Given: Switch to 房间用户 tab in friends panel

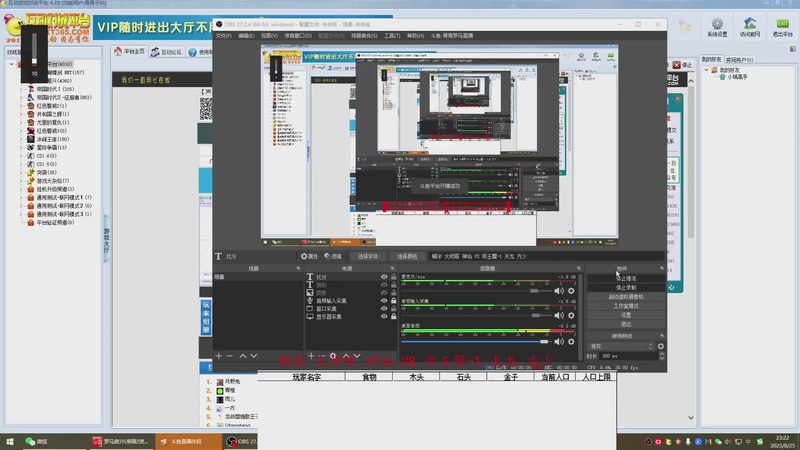Looking at the screenshot, I should tap(739, 60).
